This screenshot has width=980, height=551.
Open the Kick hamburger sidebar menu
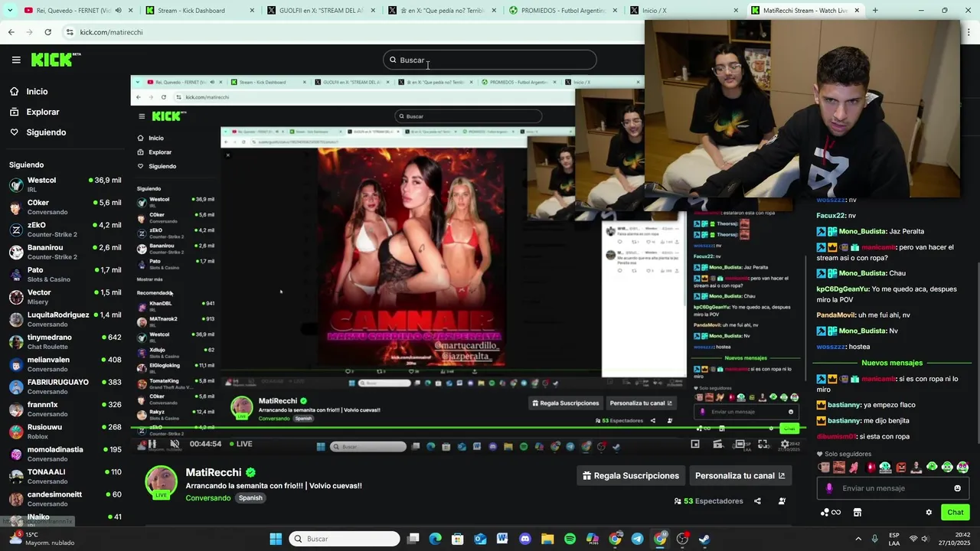click(16, 60)
